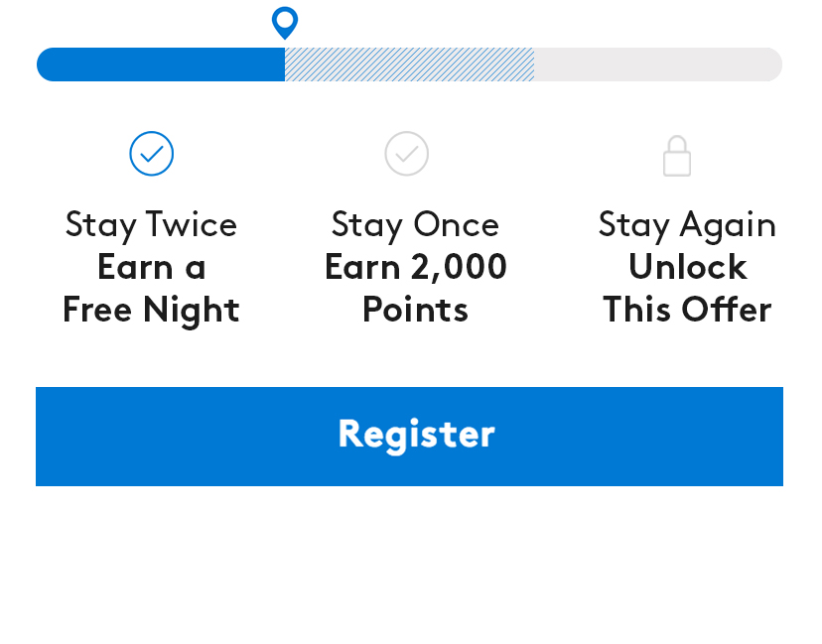This screenshot has height=644, width=822.
Task: Click the "This Offer" text line
Action: [x=687, y=311]
